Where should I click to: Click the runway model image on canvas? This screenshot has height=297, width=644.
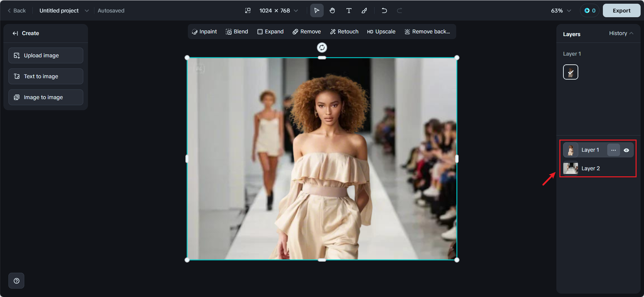click(322, 159)
